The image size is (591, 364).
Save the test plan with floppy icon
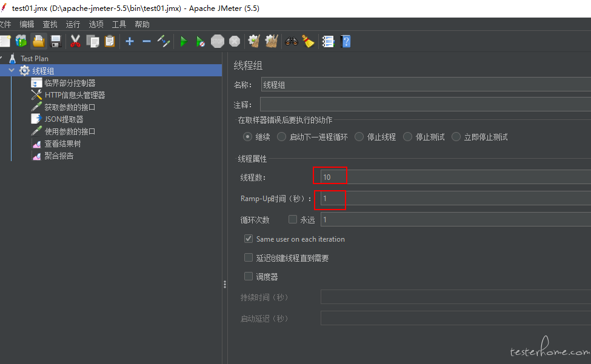tap(56, 41)
